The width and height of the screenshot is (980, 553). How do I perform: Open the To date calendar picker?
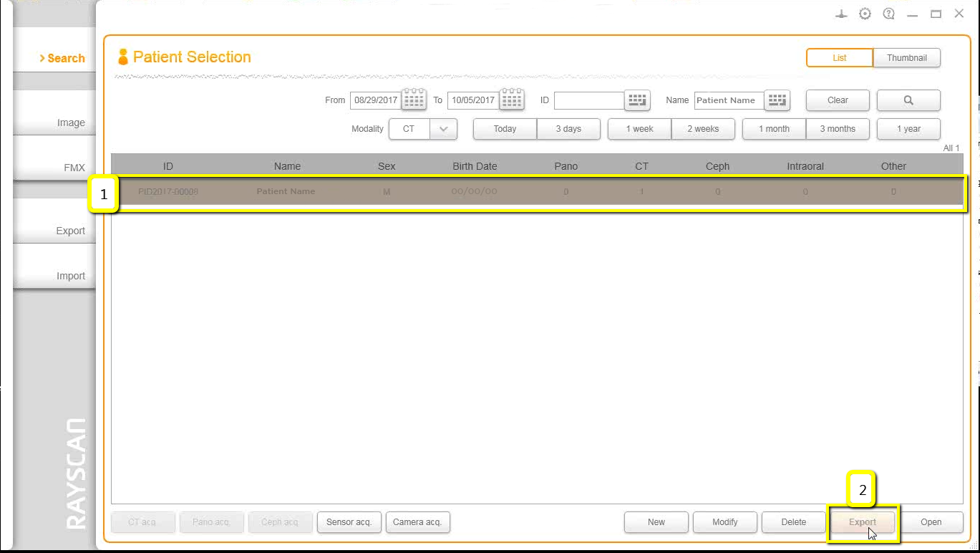tap(512, 100)
